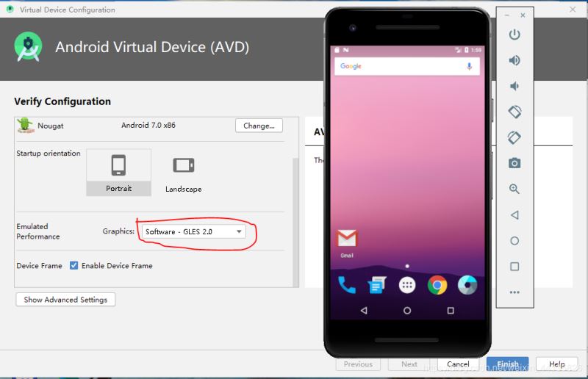The image size is (588, 379).
Task: Activate zoom magnifier in emulator toolbar
Action: pyautogui.click(x=514, y=189)
